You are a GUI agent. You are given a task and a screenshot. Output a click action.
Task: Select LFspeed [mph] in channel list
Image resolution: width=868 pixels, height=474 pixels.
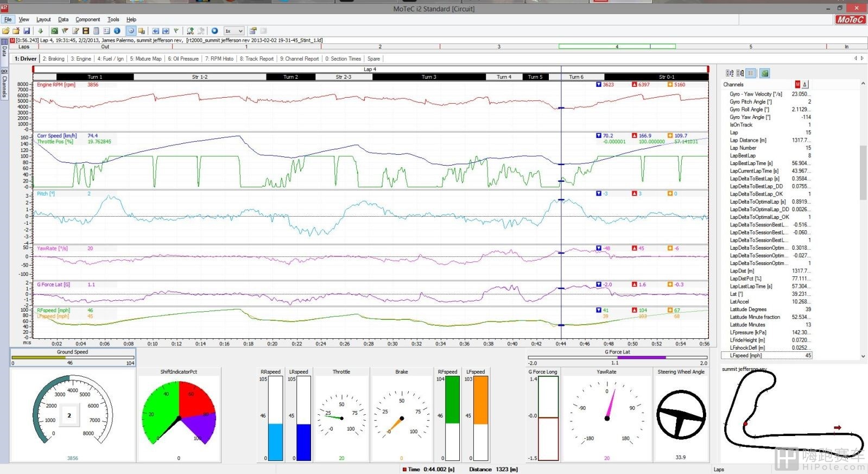tap(766, 356)
